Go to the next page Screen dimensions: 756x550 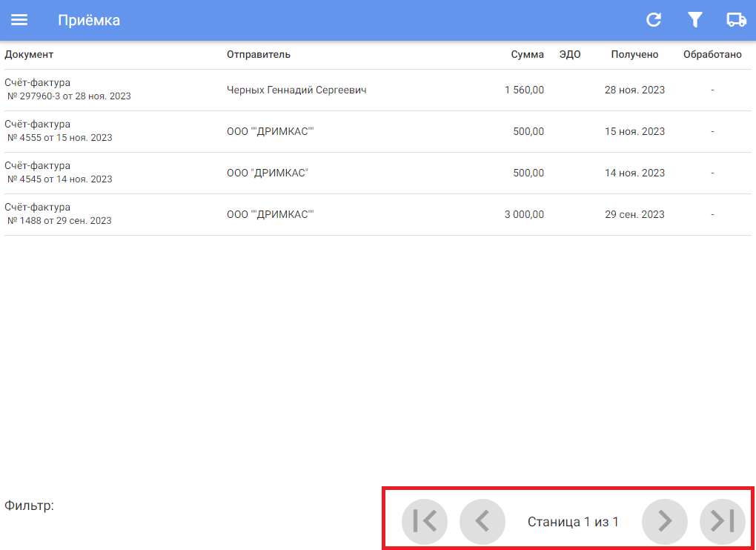(x=665, y=522)
